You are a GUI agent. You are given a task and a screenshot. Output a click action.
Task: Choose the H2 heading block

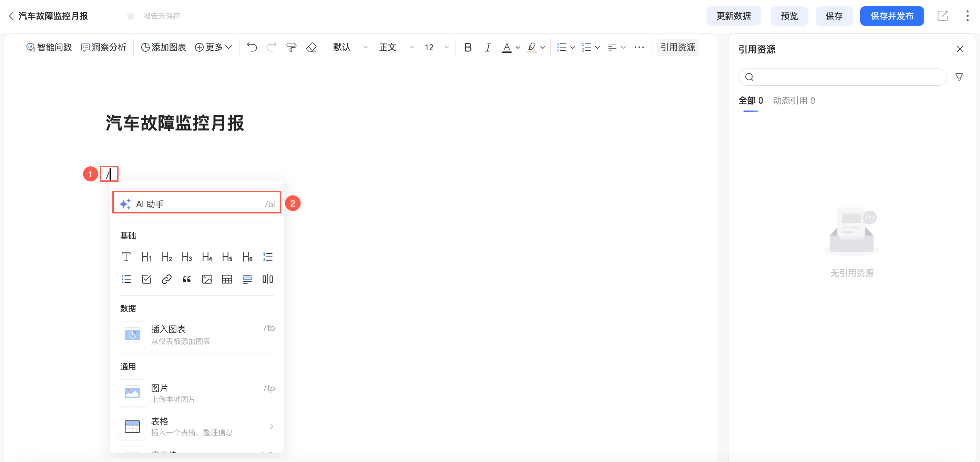[167, 257]
